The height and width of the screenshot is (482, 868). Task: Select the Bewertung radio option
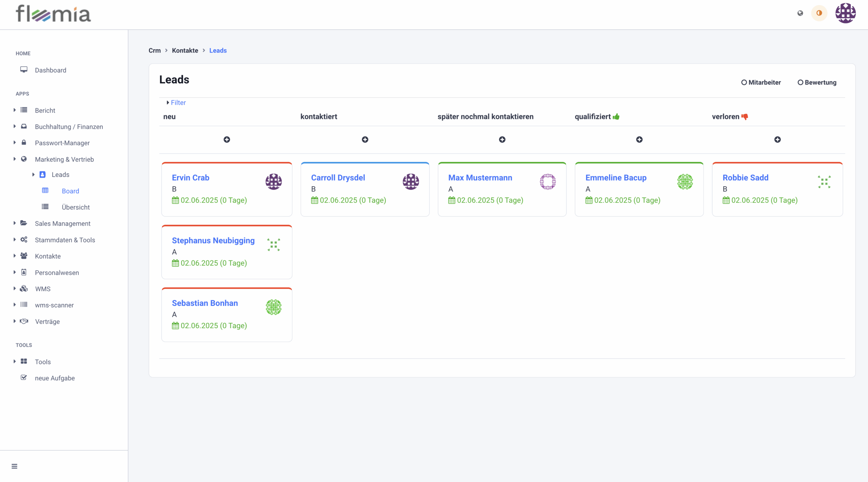(800, 82)
